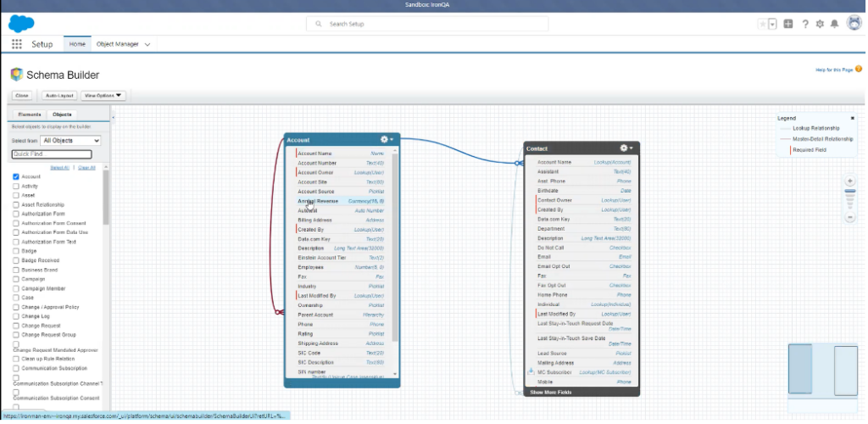This screenshot has width=868, height=424.
Task: Select the Annual Revenue field row
Action: (x=341, y=201)
